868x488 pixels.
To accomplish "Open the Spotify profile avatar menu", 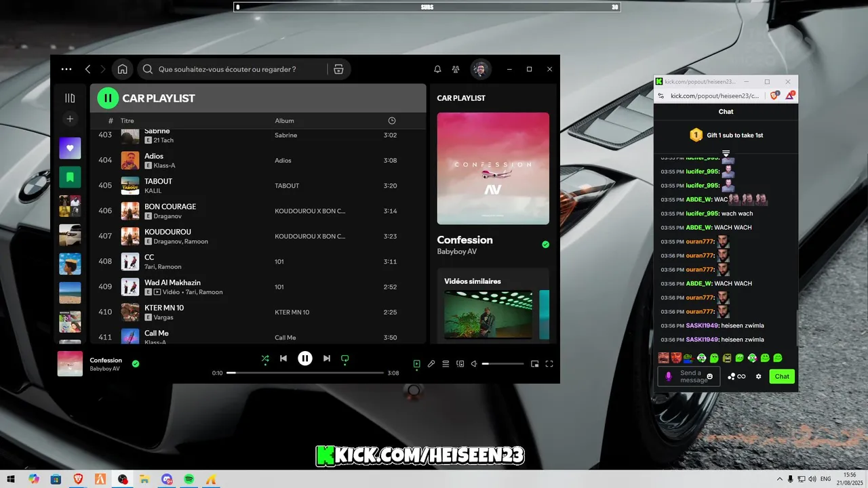I will 481,69.
